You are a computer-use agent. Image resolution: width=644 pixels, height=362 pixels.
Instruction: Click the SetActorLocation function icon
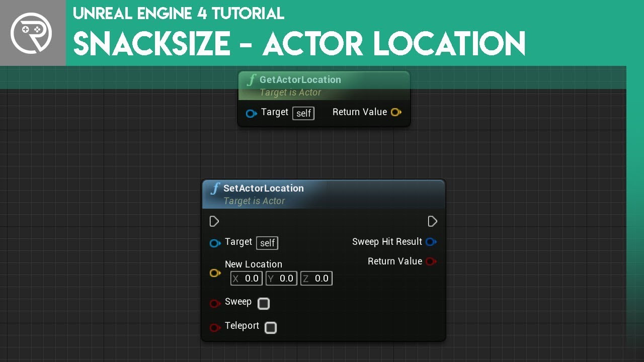point(215,189)
